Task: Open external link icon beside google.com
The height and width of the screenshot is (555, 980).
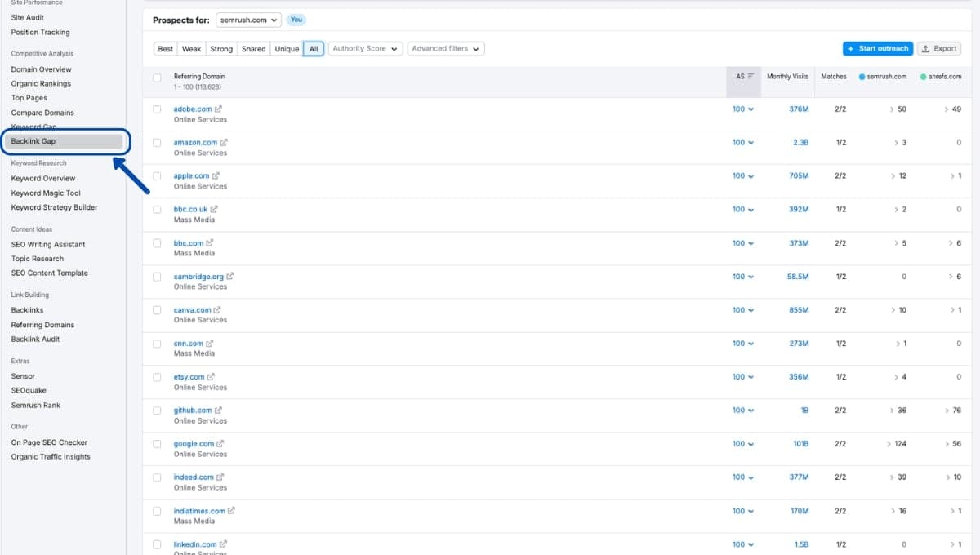Action: pos(220,444)
